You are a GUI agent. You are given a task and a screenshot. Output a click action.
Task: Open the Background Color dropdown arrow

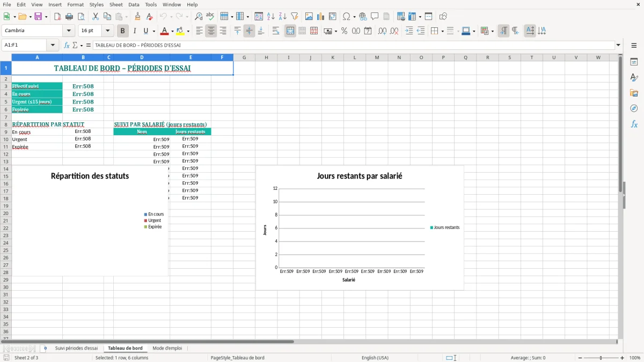point(188,31)
